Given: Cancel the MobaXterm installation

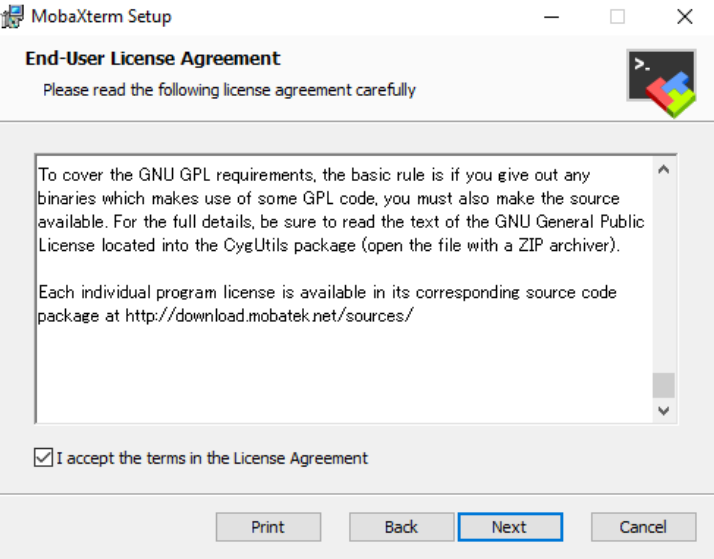Looking at the screenshot, I should pos(643,527).
